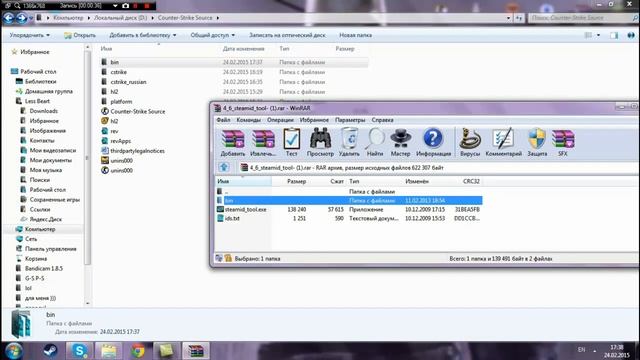The image size is (640, 360).
Task: Select Компьютер in navigation pane
Action: pyautogui.click(x=40, y=229)
